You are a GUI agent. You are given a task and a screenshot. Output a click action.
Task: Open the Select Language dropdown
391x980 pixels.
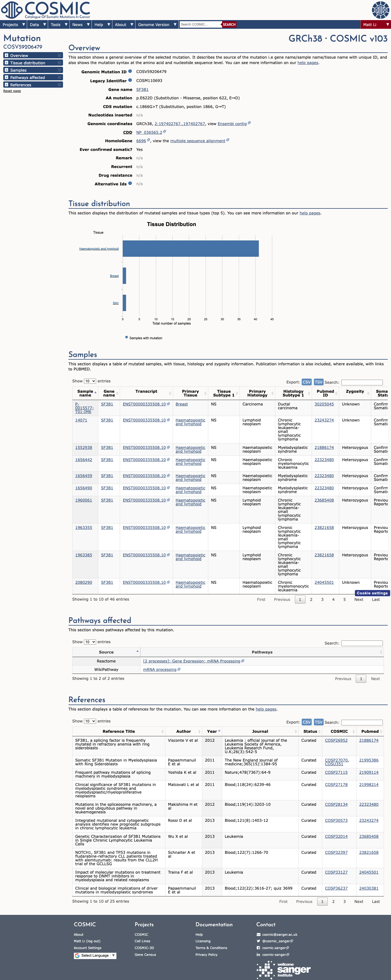(x=95, y=955)
